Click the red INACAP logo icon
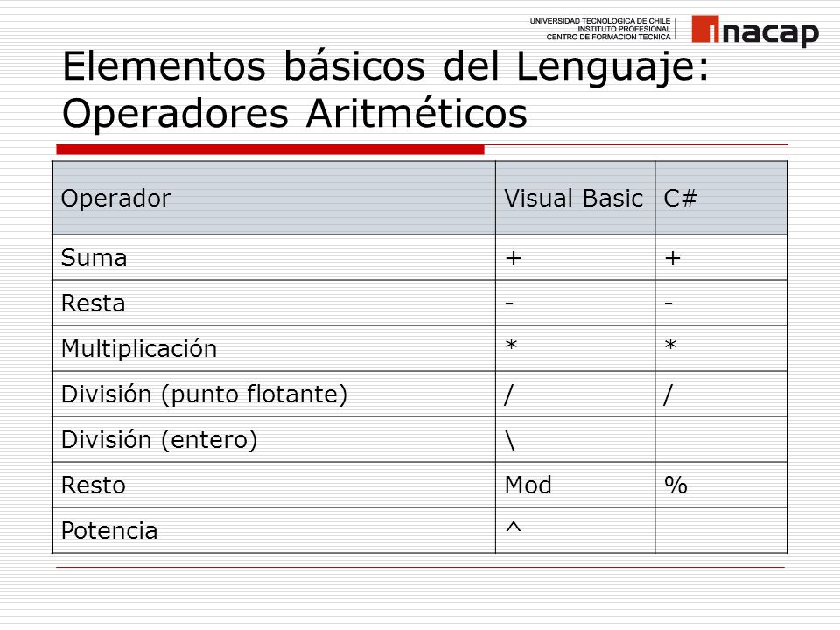 705,29
